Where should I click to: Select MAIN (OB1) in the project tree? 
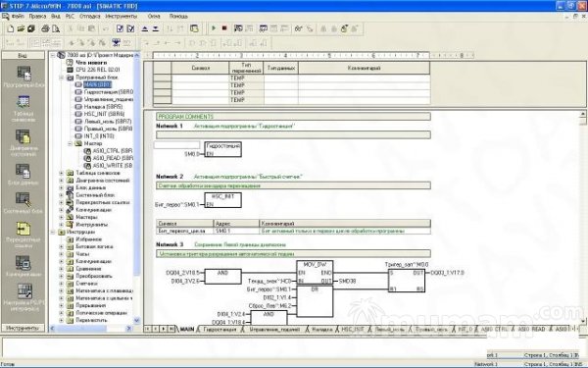coord(97,84)
